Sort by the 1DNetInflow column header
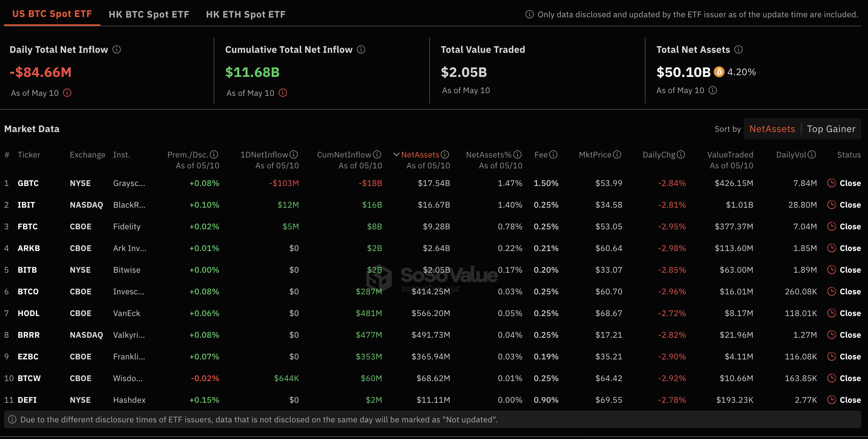Viewport: 868px width, 439px height. coord(264,155)
